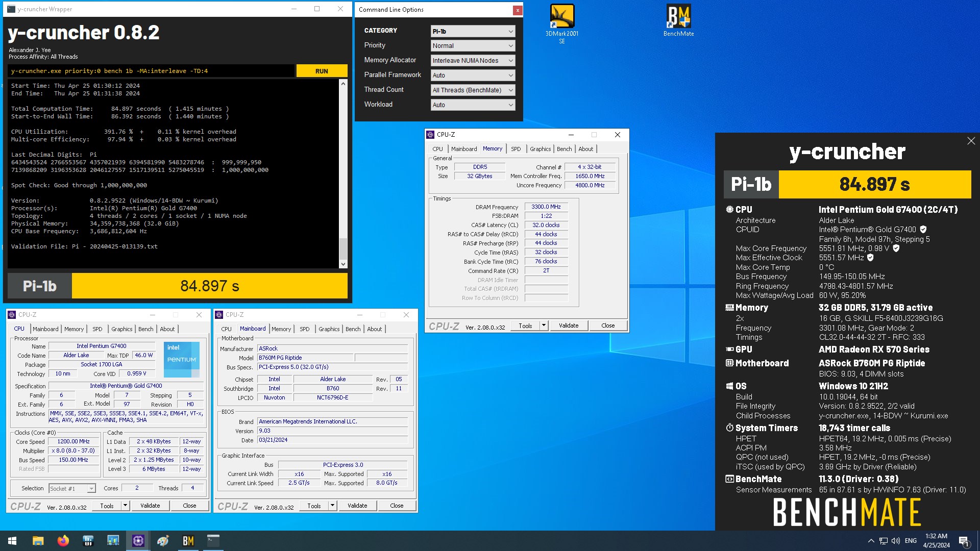This screenshot has width=980, height=551.
Task: Click the ENG language indicator
Action: [911, 541]
